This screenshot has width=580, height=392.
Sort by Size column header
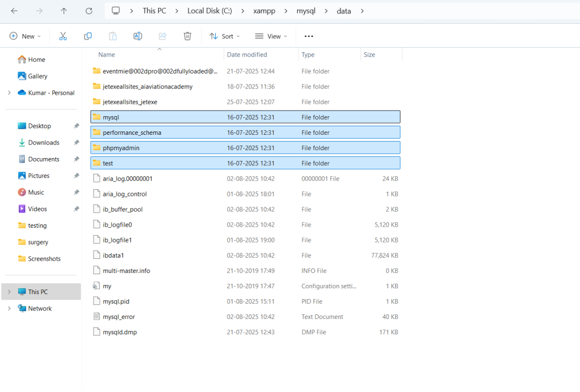[369, 55]
